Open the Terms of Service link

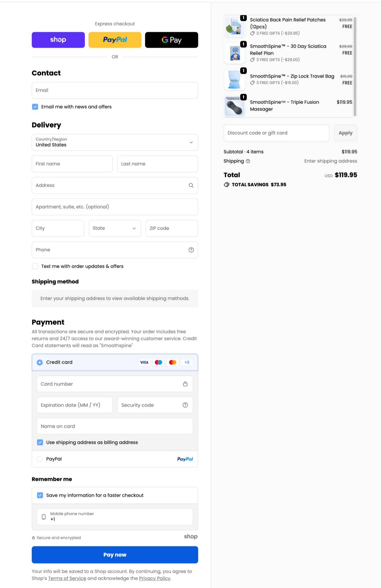(67, 578)
